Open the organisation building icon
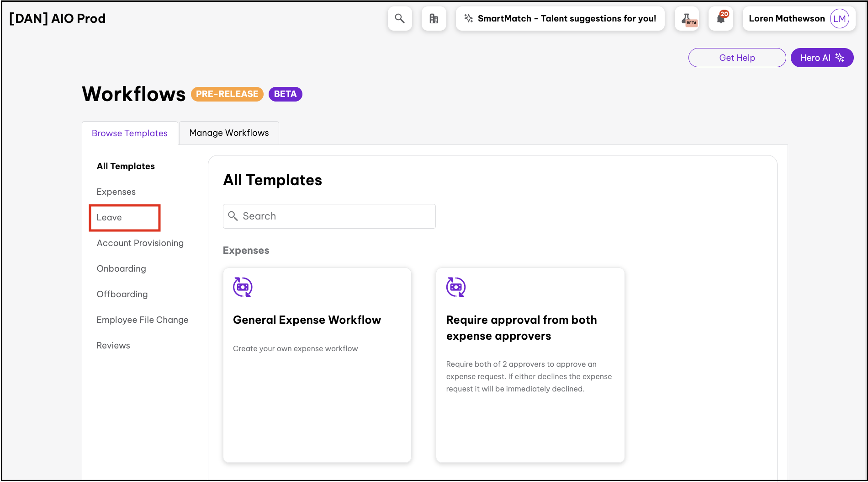This screenshot has height=482, width=868. pos(434,19)
